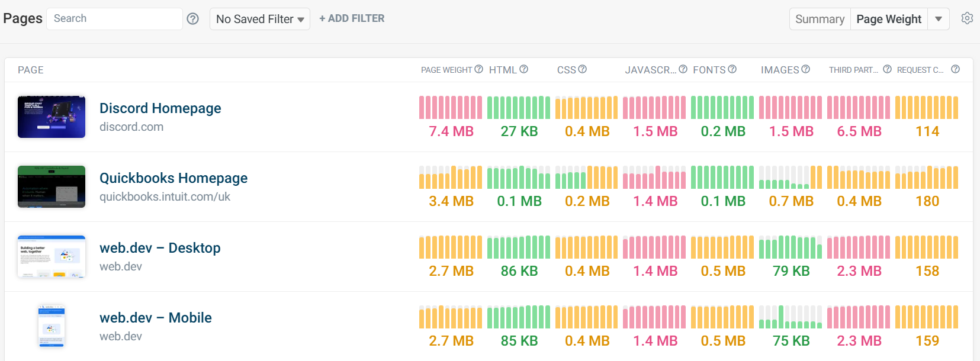
Task: Click Discord page weight bar chart
Action: pyautogui.click(x=451, y=108)
